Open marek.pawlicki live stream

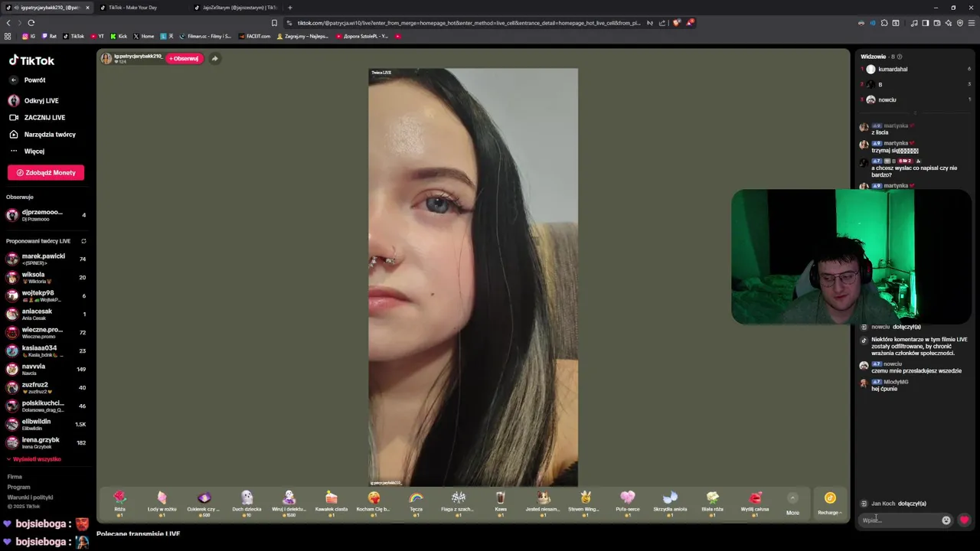pos(46,259)
